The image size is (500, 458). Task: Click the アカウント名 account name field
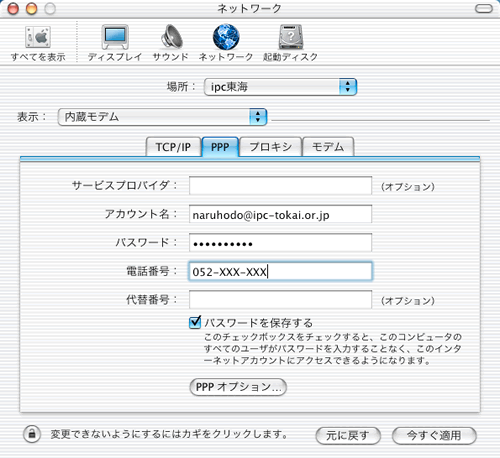280,214
